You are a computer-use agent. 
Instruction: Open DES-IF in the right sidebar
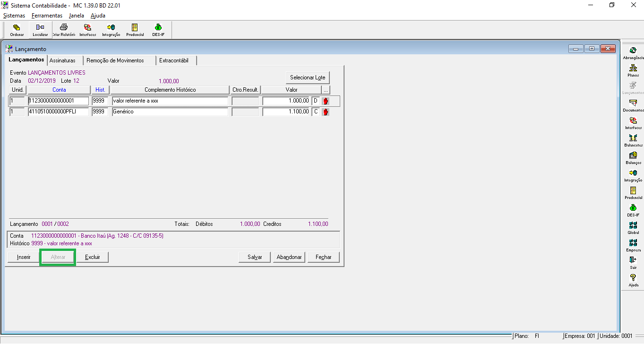tap(633, 210)
